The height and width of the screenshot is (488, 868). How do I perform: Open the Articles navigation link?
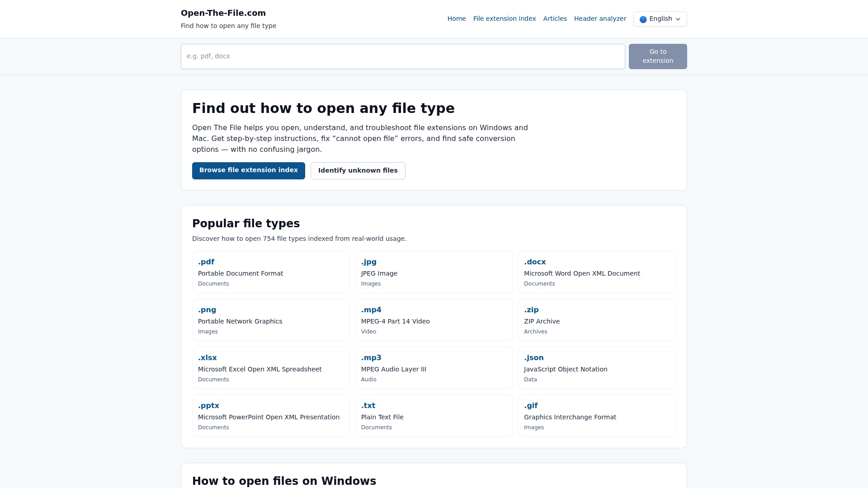[x=555, y=19]
